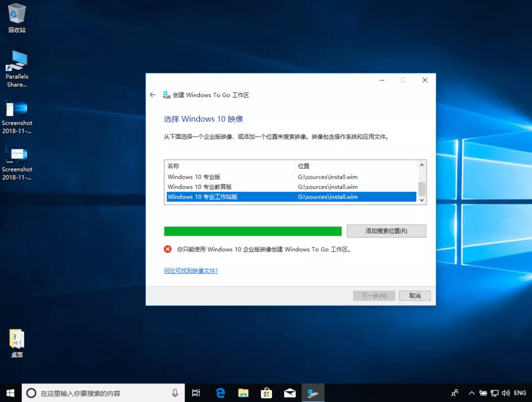Click Task View button on taskbar
This screenshot has width=532, height=402.
click(196, 393)
